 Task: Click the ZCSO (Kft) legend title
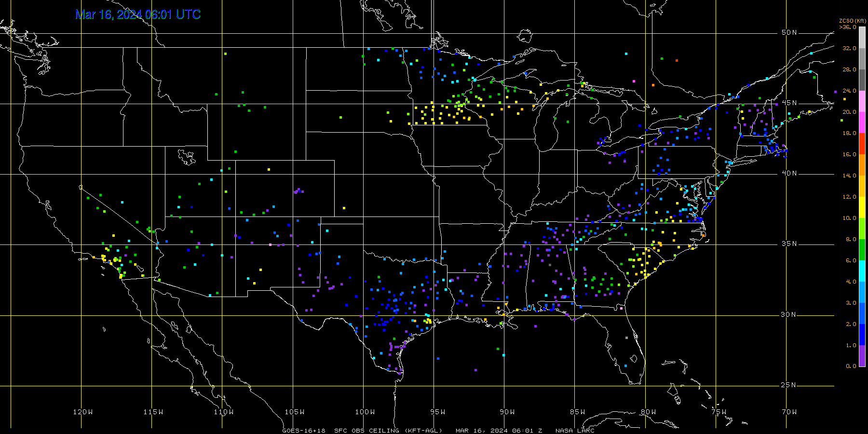[853, 21]
